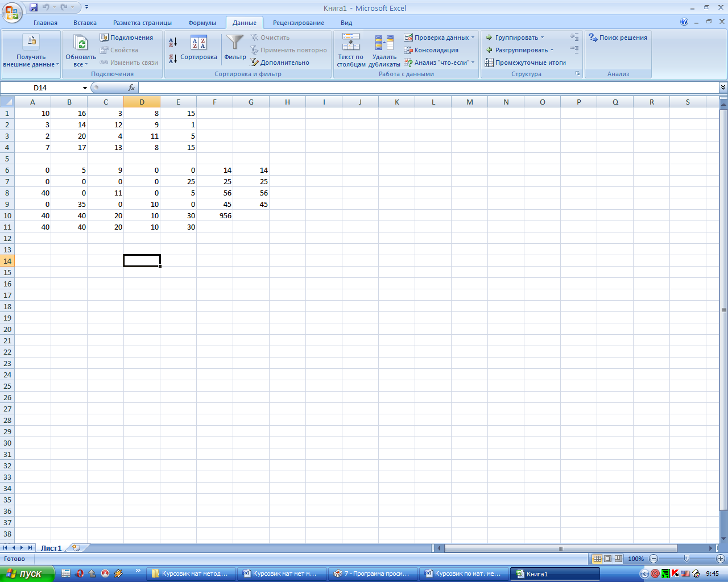The image size is (728, 582).
Task: Open Проверка данных validation
Action: pyautogui.click(x=436, y=38)
